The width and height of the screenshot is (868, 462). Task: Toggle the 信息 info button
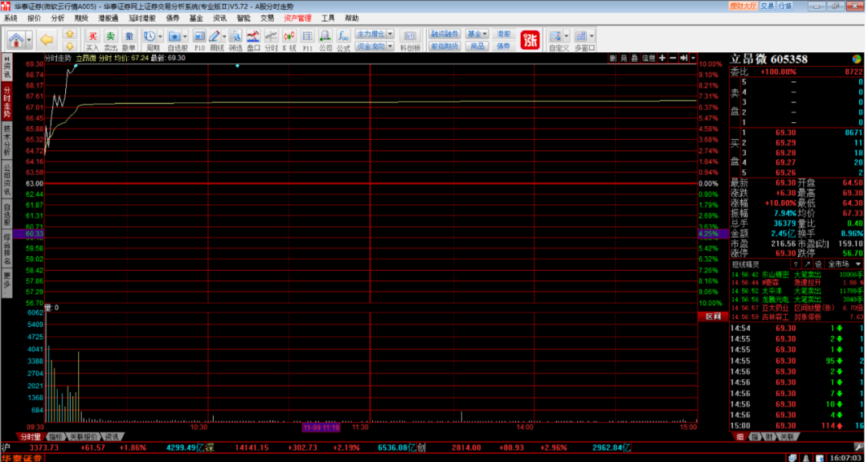coord(649,58)
